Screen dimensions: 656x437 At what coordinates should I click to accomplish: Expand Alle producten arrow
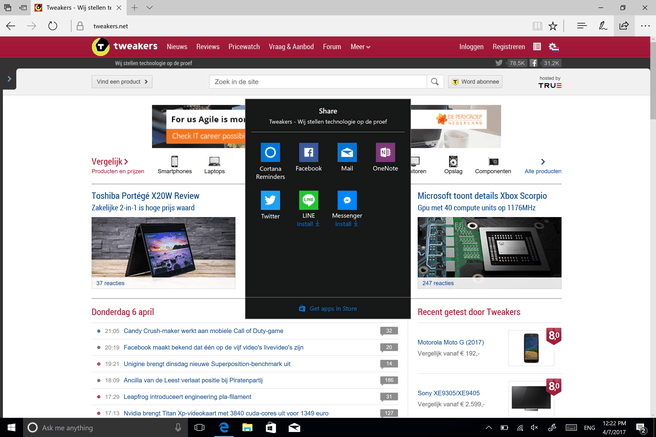tap(543, 165)
